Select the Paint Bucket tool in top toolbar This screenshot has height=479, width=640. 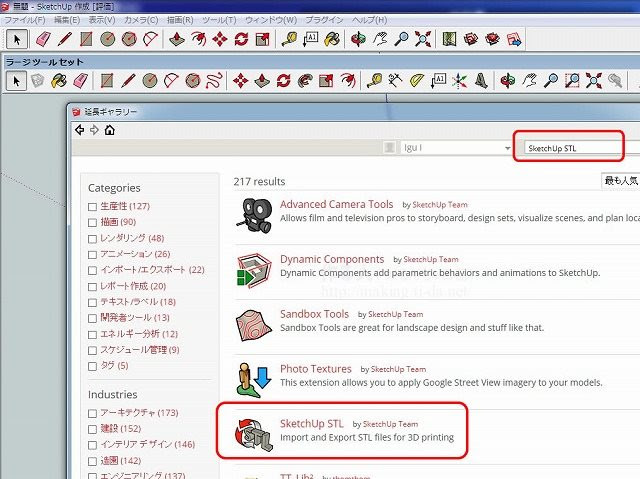(x=332, y=40)
